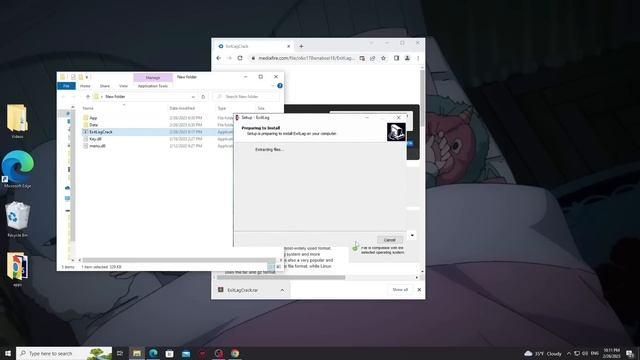Click the weather widget showing Cloudy

pos(543,353)
